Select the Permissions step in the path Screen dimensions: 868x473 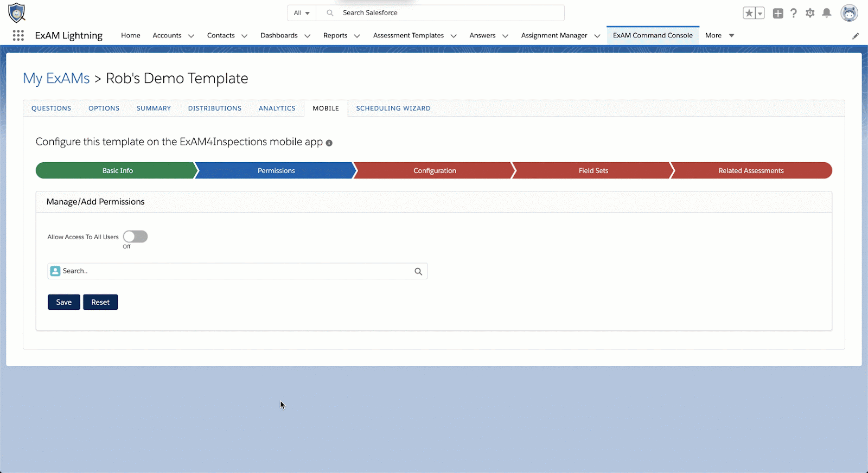pyautogui.click(x=276, y=170)
